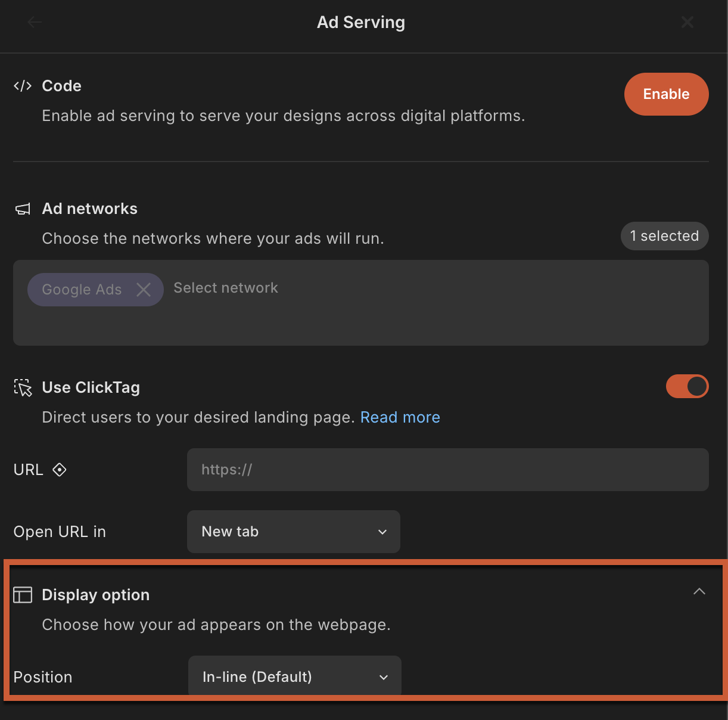Click the back arrow icon
The width and height of the screenshot is (728, 720).
35,23
